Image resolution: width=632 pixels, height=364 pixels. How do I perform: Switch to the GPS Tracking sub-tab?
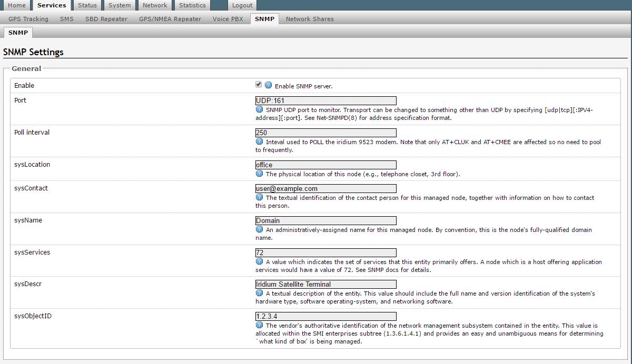click(28, 18)
